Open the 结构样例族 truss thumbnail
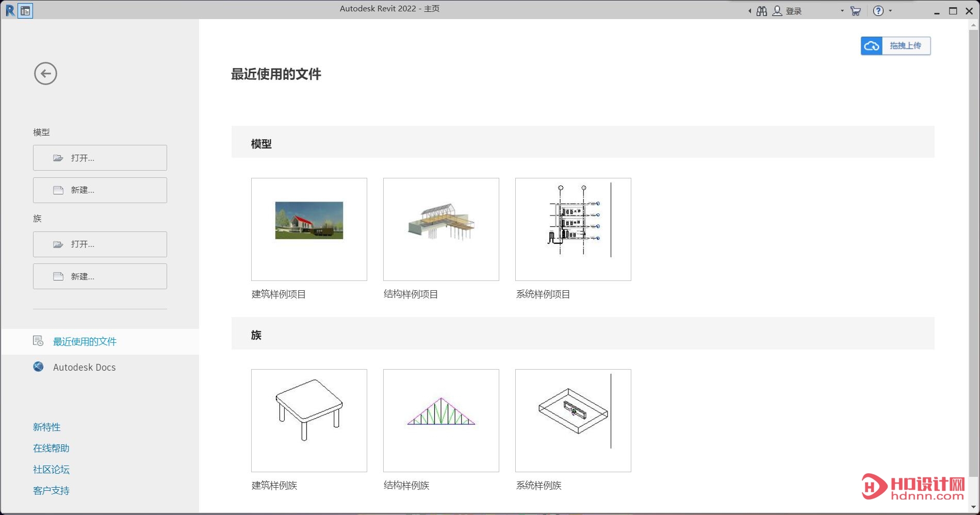 click(441, 421)
